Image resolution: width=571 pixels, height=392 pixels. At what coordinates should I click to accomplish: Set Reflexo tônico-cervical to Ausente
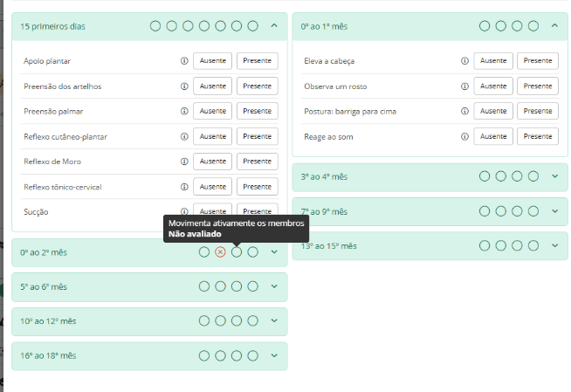(x=212, y=187)
